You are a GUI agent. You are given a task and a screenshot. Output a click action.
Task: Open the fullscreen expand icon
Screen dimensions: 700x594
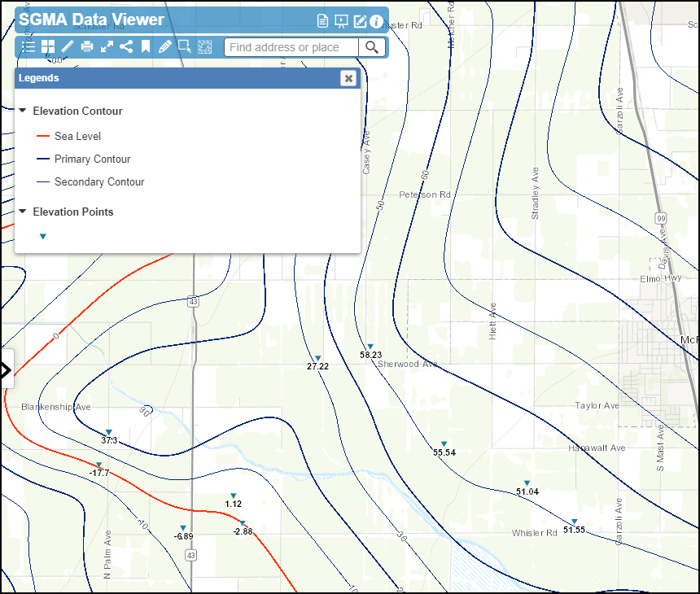[x=107, y=46]
